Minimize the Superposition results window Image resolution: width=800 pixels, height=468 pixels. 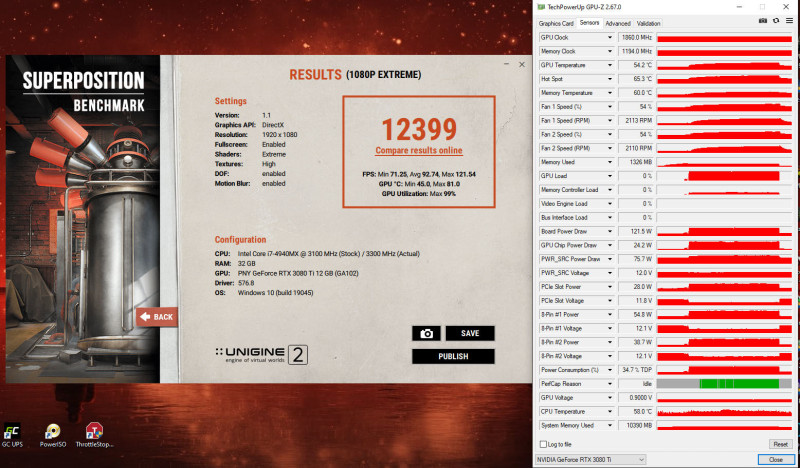coord(506,64)
